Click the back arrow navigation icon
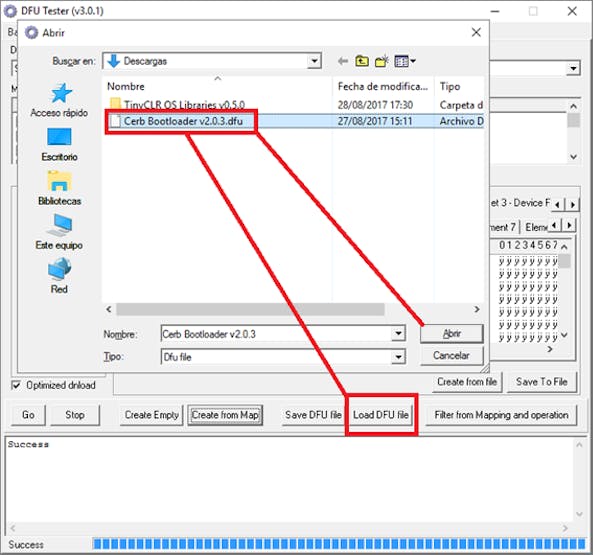The image size is (593, 555). point(343,61)
